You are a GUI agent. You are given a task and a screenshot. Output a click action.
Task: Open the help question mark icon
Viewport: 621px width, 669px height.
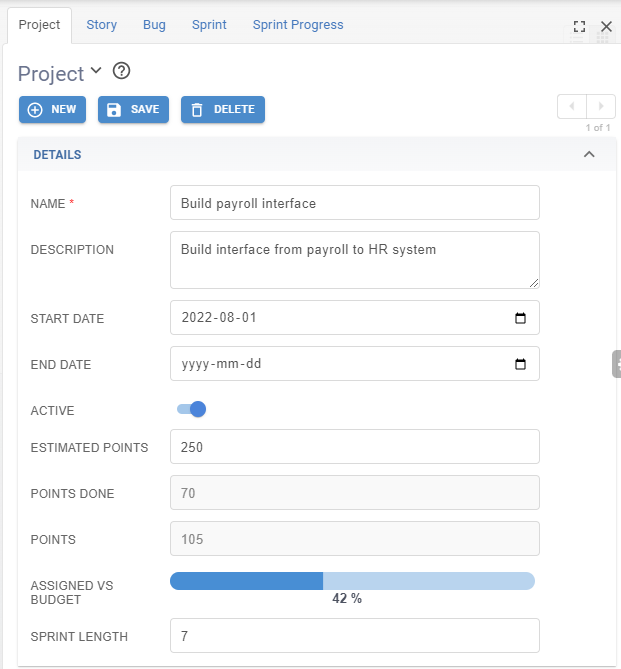point(121,71)
